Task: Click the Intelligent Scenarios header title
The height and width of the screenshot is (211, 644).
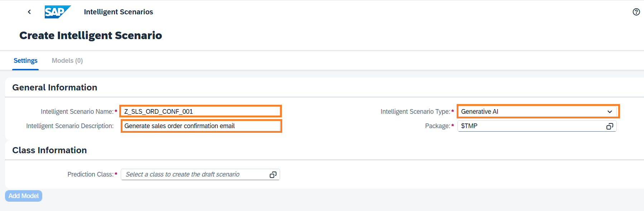Action: (118, 12)
